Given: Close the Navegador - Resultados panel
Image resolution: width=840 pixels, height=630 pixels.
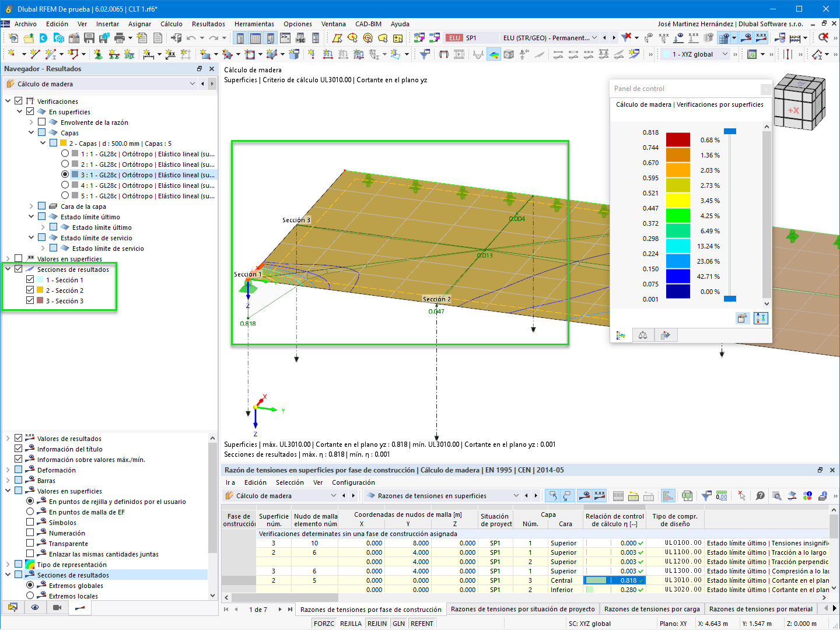Looking at the screenshot, I should click(x=212, y=69).
